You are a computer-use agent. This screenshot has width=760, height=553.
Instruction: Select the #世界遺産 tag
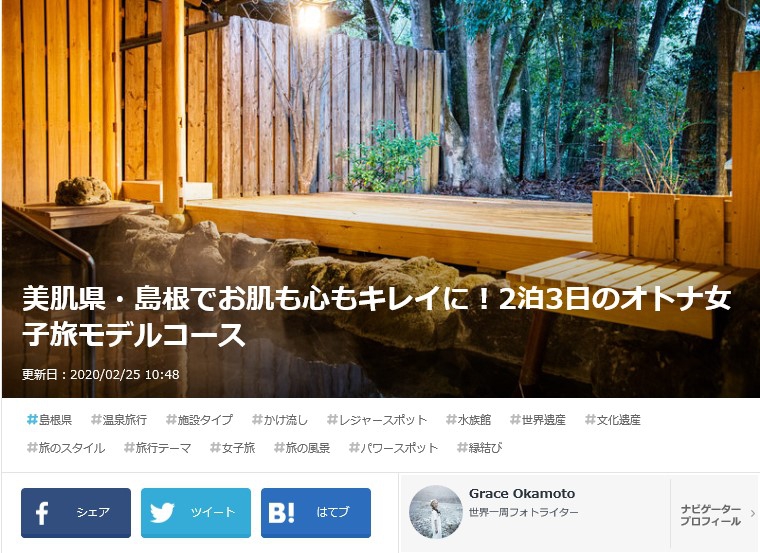(x=538, y=420)
